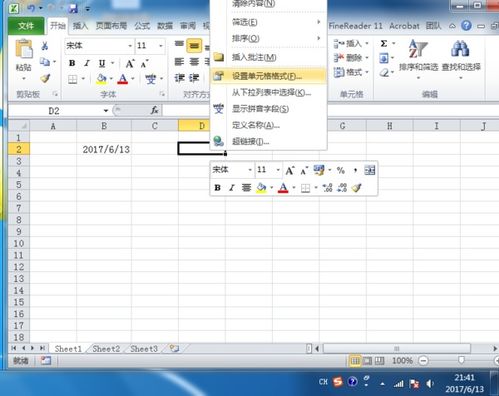Screen dimensions: 499x396
Task: Click the red font color button in ribbon
Action: [x=123, y=79]
